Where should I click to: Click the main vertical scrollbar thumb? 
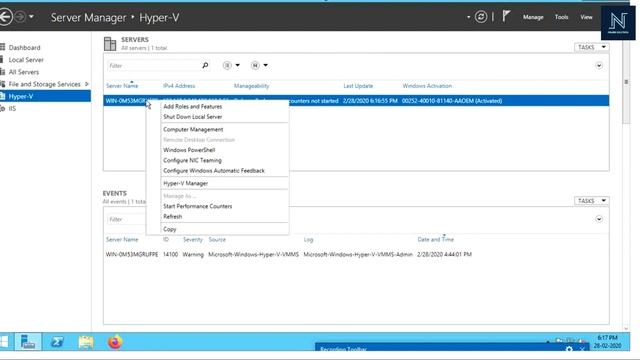[626, 82]
